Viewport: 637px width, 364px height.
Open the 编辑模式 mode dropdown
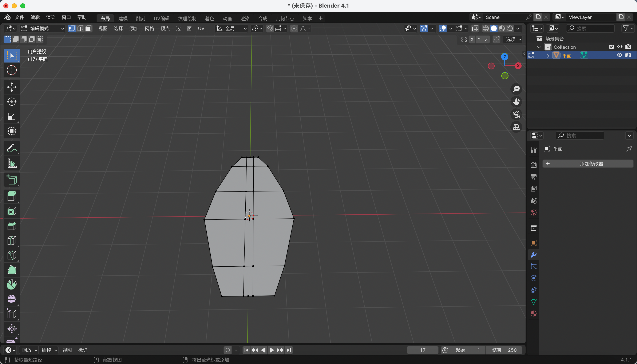click(43, 28)
